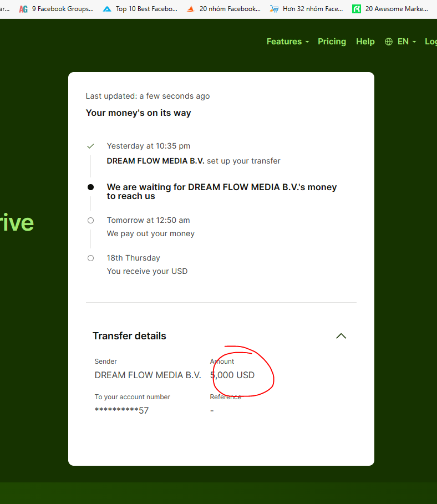Click the masked account number ending 57
Viewport: 437px width, 504px height.
click(121, 410)
